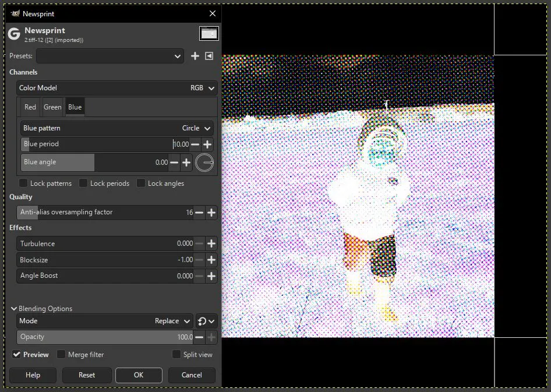Enable the Lock angles checkbox
The image size is (551, 392).
point(140,183)
